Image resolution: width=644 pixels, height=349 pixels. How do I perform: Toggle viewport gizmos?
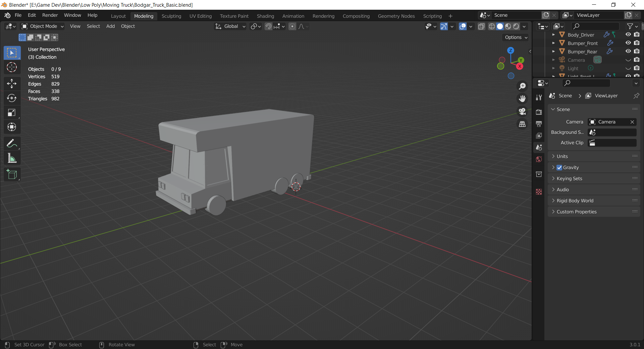coord(444,26)
